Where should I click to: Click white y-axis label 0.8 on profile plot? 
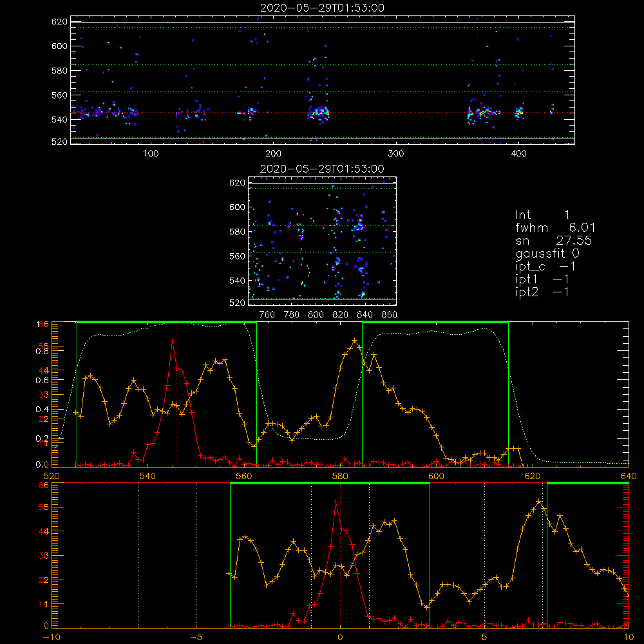42,351
